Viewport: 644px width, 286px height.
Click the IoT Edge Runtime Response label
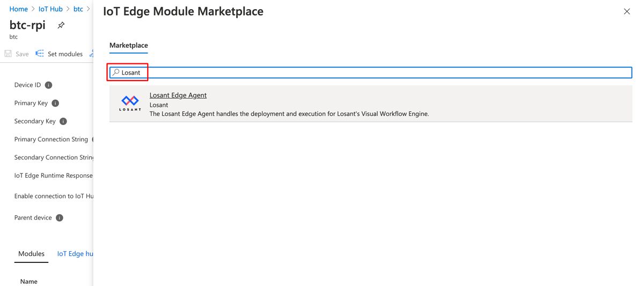point(53,175)
